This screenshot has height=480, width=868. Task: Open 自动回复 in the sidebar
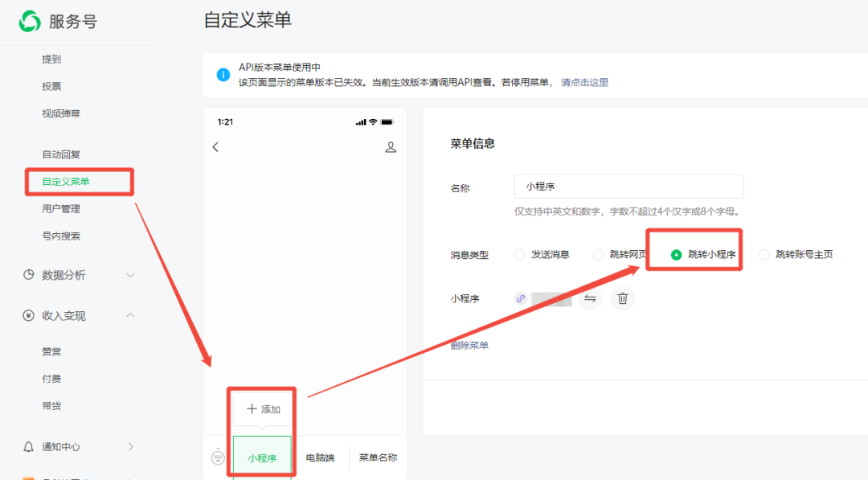[x=61, y=154]
